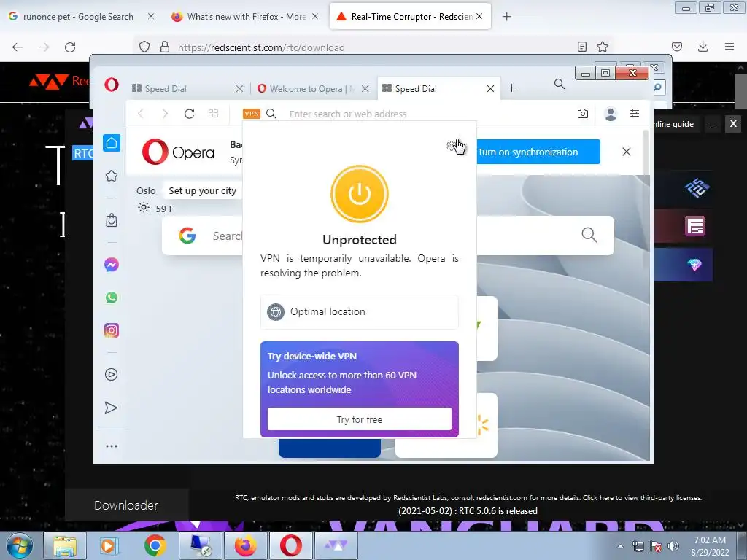747x560 pixels.
Task: Open sidebar more options three dots
Action: point(112,446)
